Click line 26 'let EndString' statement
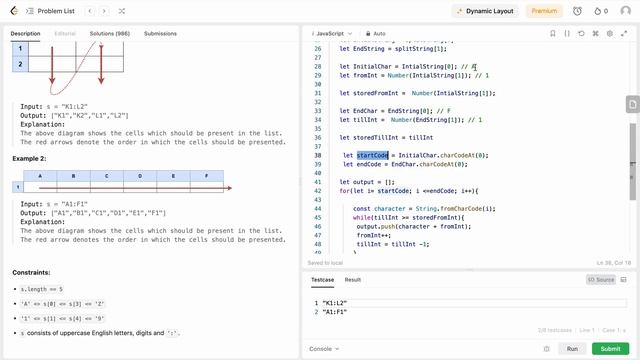Image resolution: width=640 pixels, height=360 pixels. (393, 49)
